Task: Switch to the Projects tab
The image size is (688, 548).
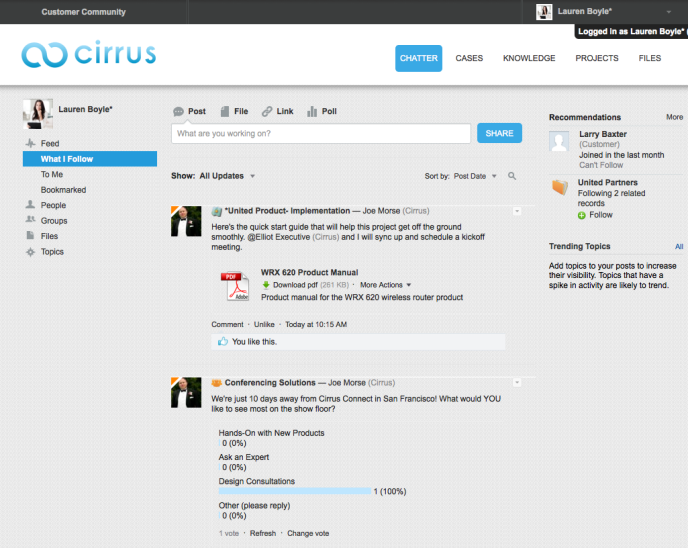Action: (597, 58)
